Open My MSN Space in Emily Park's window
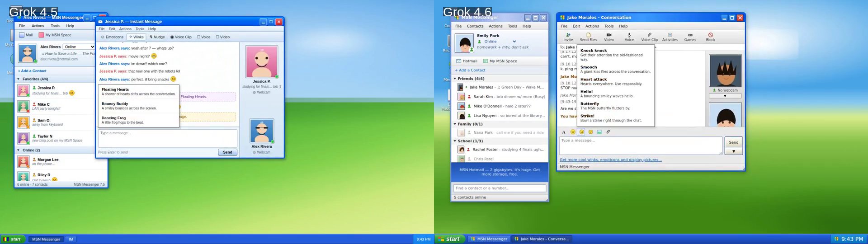Screen dimensions: 868x244 coord(500,61)
